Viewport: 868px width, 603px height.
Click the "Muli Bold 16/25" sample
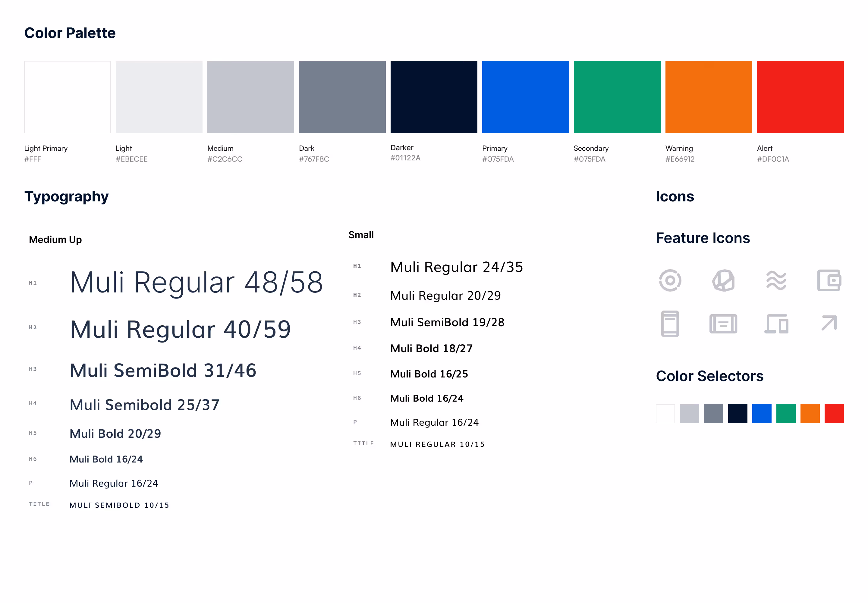pyautogui.click(x=429, y=374)
